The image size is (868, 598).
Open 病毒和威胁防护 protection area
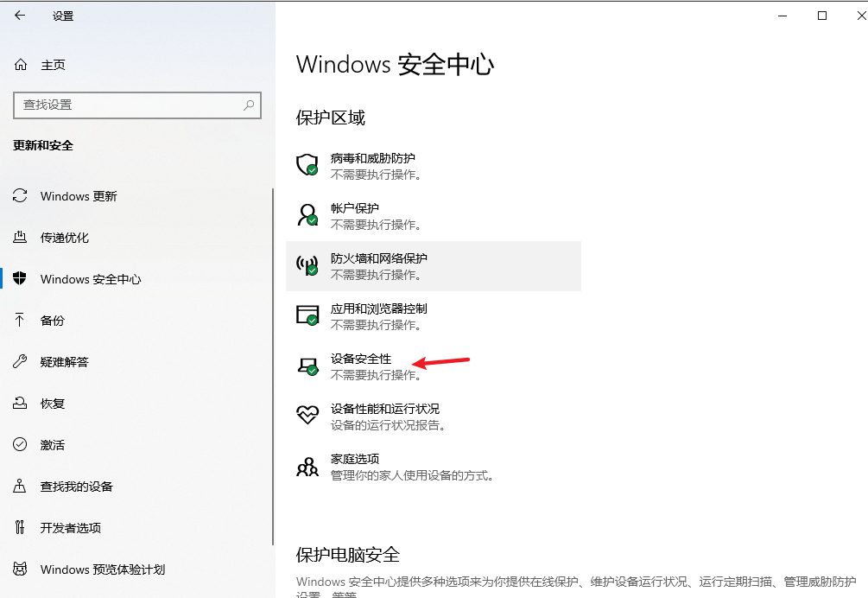(434, 166)
